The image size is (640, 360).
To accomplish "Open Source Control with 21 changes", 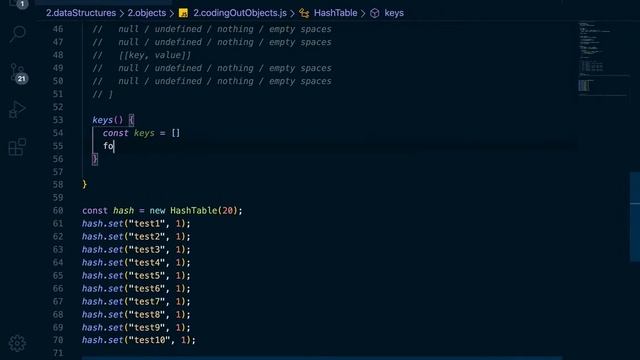I will point(18,73).
